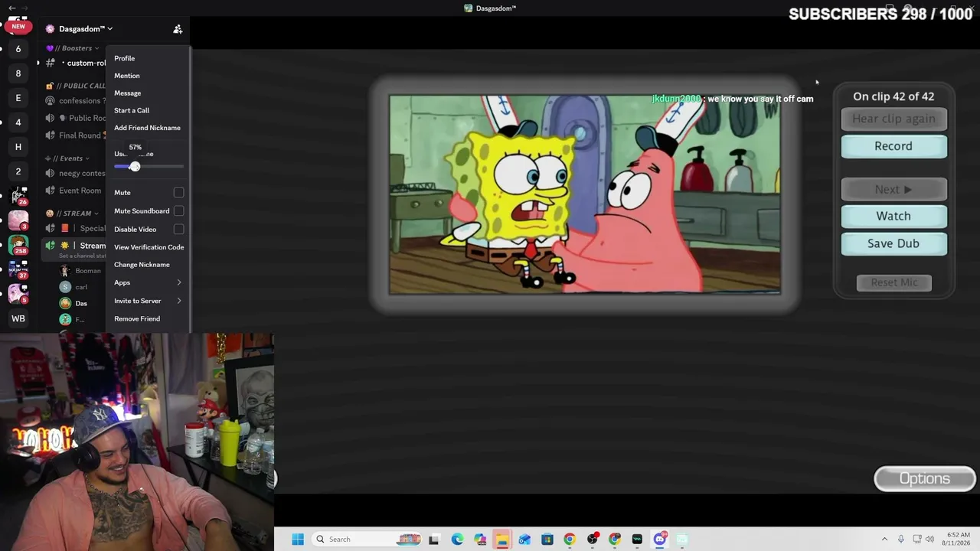Click the user volume slider handle

(135, 166)
